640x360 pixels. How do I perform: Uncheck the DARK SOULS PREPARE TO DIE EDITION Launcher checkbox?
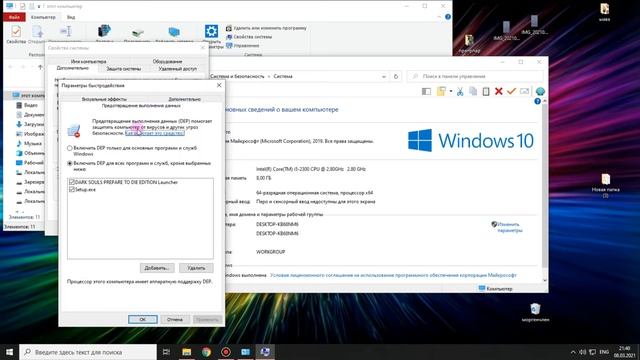tap(72, 182)
